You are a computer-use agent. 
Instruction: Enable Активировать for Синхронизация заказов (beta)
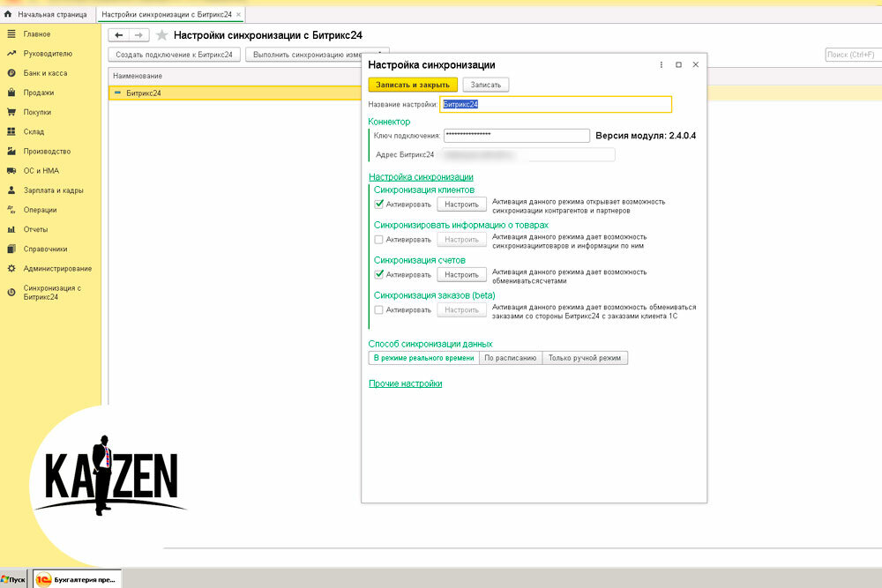click(379, 309)
